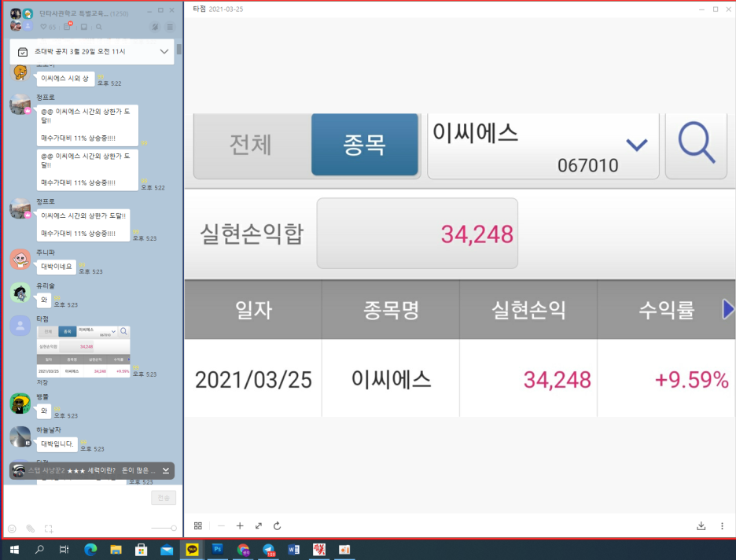Click the screen capture icon

point(48,529)
